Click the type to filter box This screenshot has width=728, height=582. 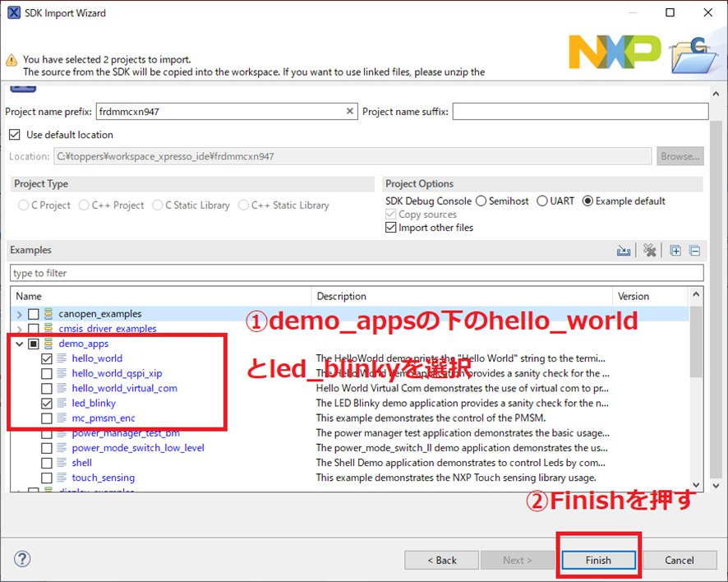[x=357, y=273]
